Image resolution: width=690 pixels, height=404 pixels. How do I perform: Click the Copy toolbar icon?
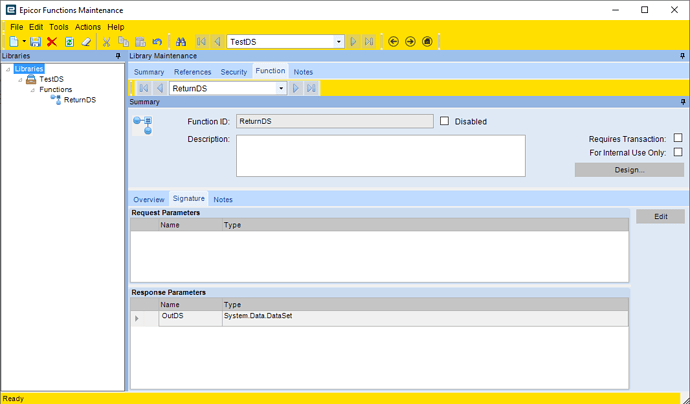(x=124, y=42)
